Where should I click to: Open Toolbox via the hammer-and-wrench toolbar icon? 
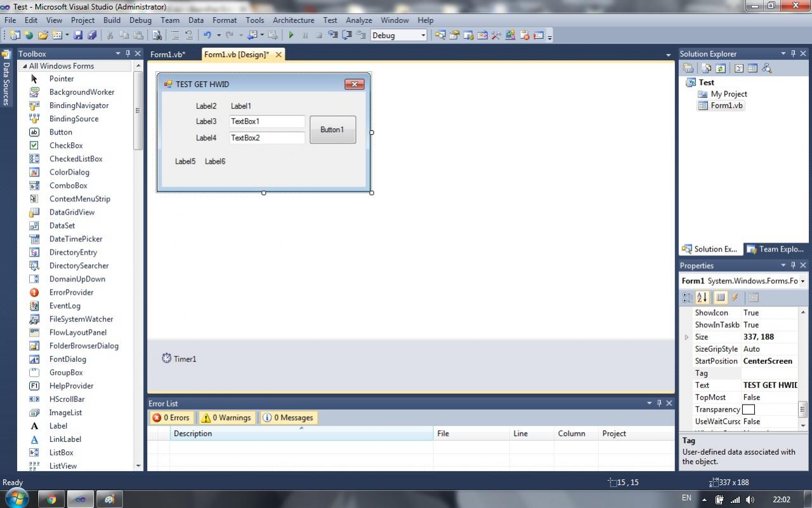496,36
